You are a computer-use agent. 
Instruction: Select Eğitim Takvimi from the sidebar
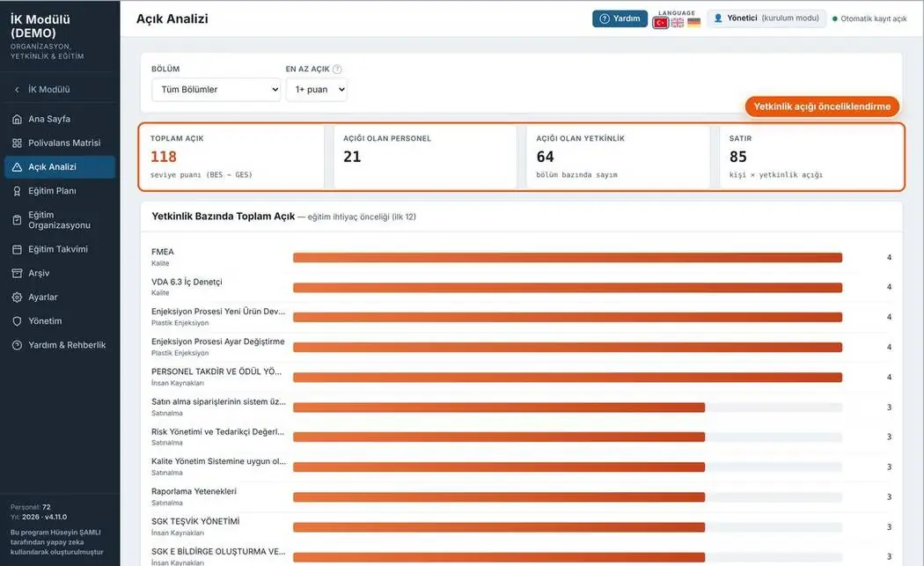(60, 249)
